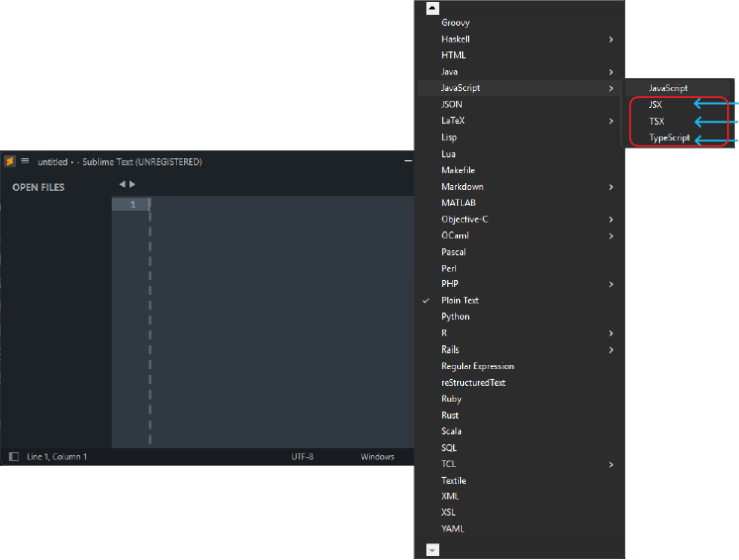Minimize the Sublime Text window
The height and width of the screenshot is (560, 739).
(x=409, y=161)
